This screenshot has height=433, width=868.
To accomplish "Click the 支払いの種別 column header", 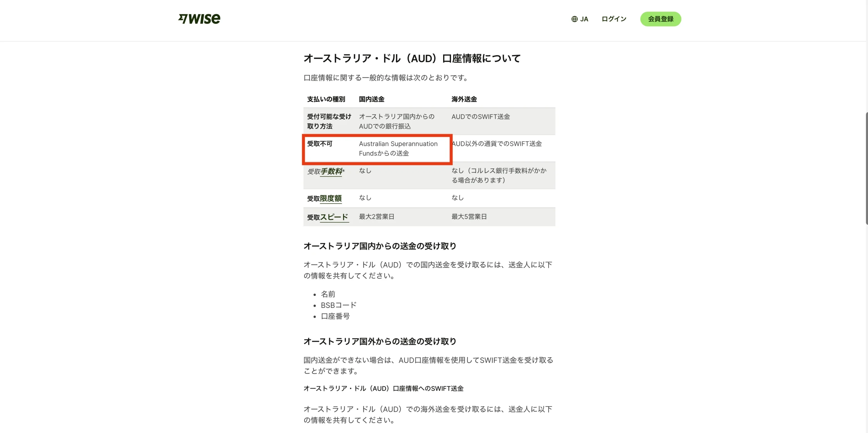I will pyautogui.click(x=326, y=99).
